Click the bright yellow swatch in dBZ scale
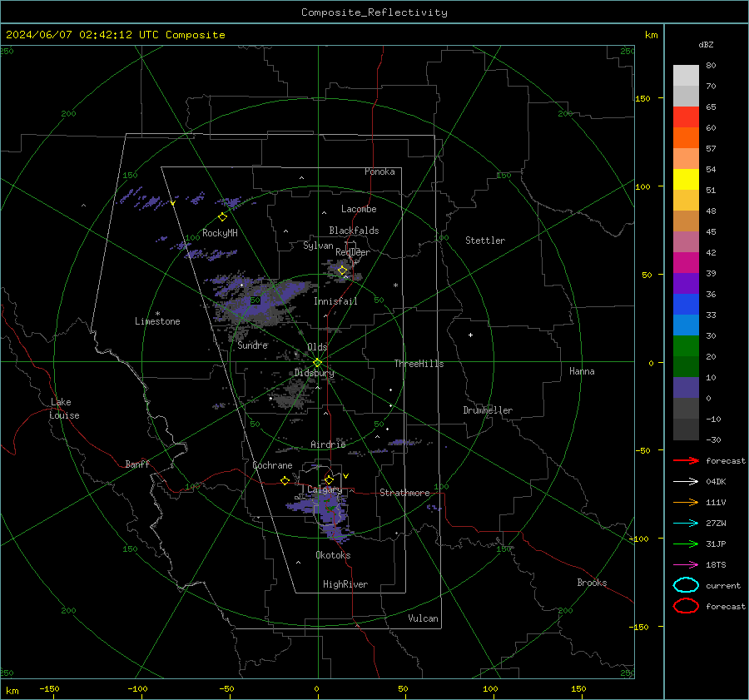 686,180
